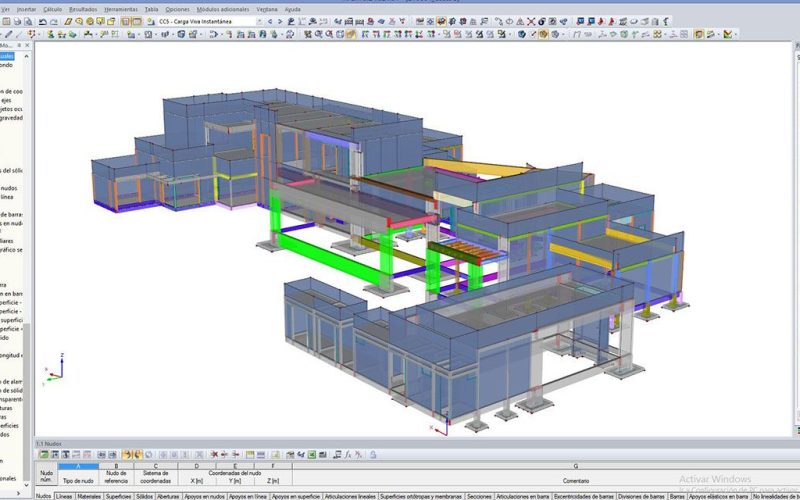The image size is (800, 500).
Task: Click first blue monitor icon in top toolbar
Action: click(x=580, y=21)
